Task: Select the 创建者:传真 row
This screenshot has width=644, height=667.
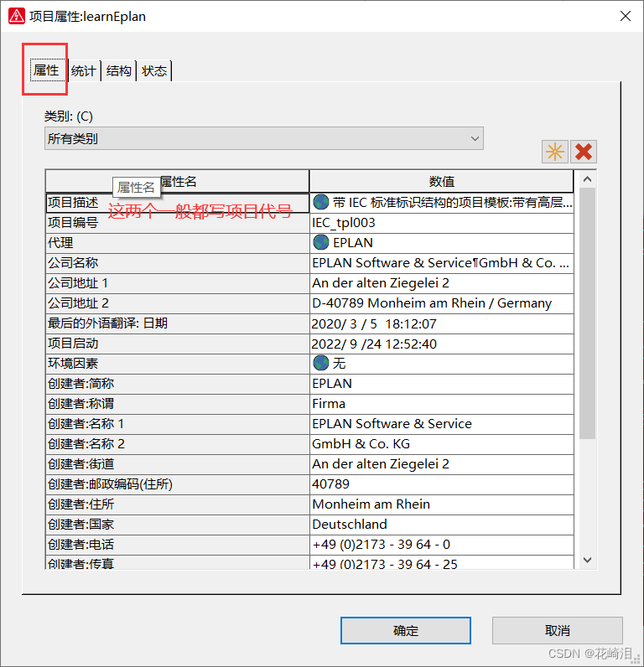Action: tap(177, 562)
